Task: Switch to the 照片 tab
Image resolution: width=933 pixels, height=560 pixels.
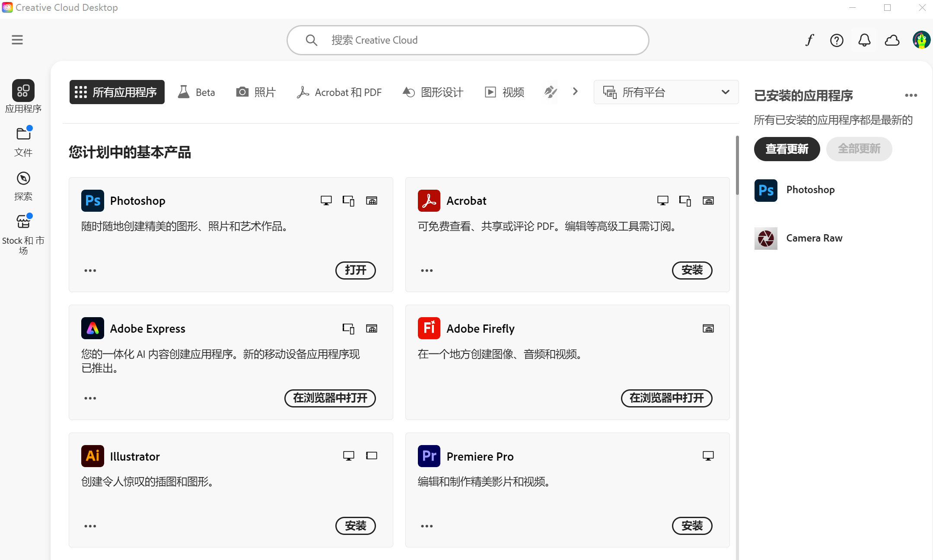Action: click(256, 92)
